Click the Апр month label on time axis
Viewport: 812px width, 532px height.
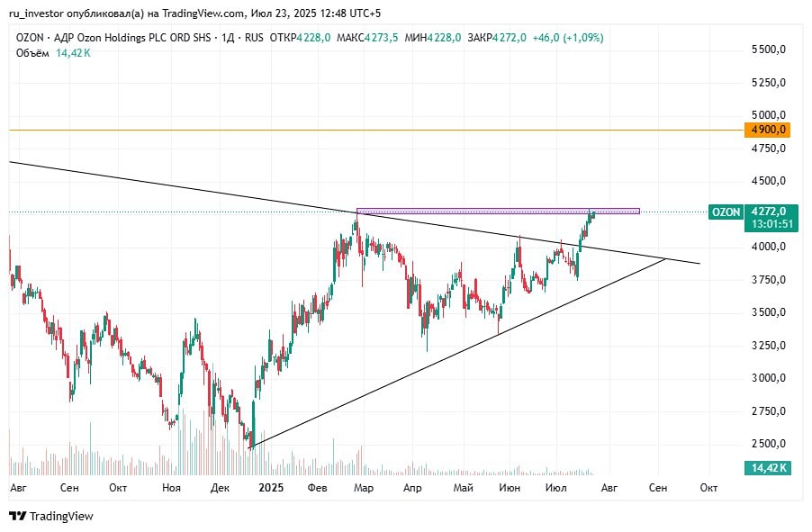(x=412, y=488)
